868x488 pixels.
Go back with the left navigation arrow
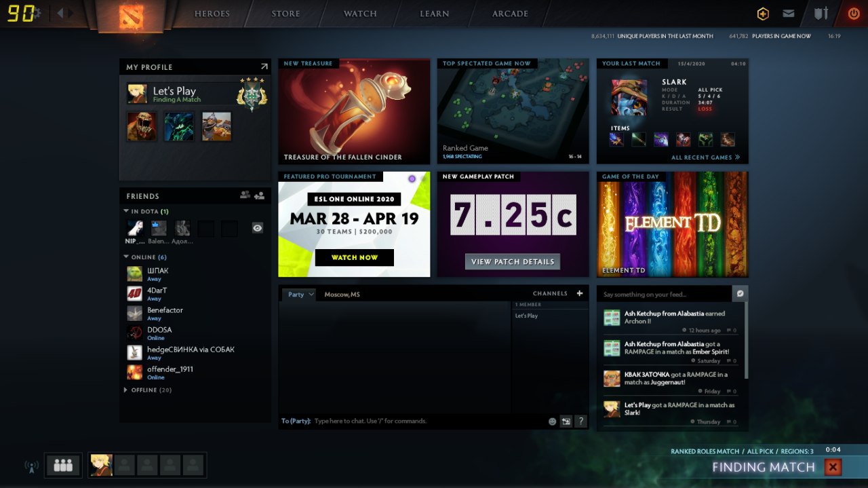tap(60, 13)
